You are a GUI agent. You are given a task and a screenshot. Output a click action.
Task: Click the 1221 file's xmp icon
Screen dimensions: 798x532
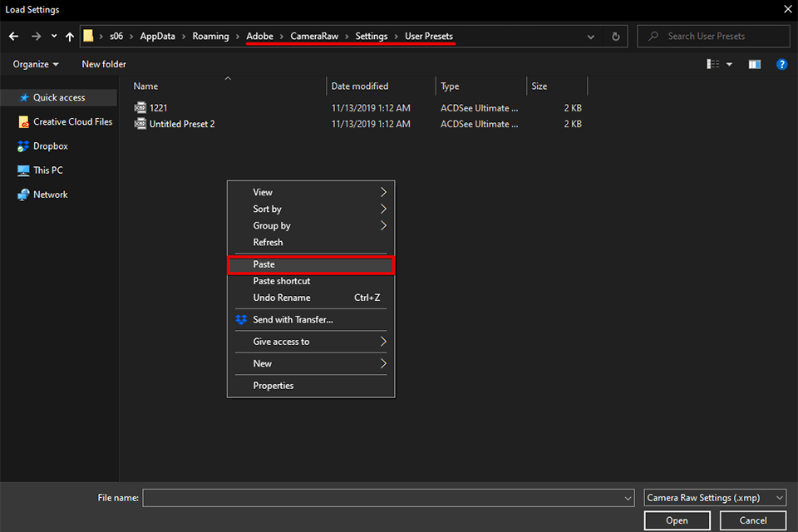tap(140, 107)
